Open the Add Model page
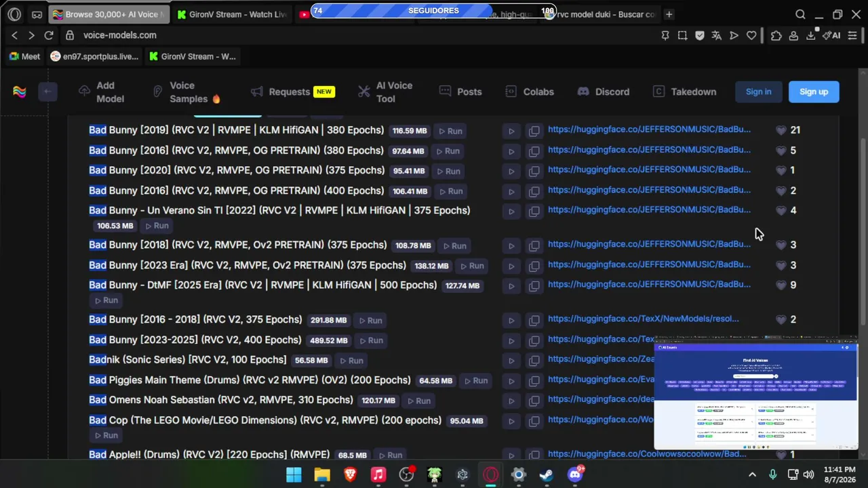The image size is (868, 488). point(102,91)
